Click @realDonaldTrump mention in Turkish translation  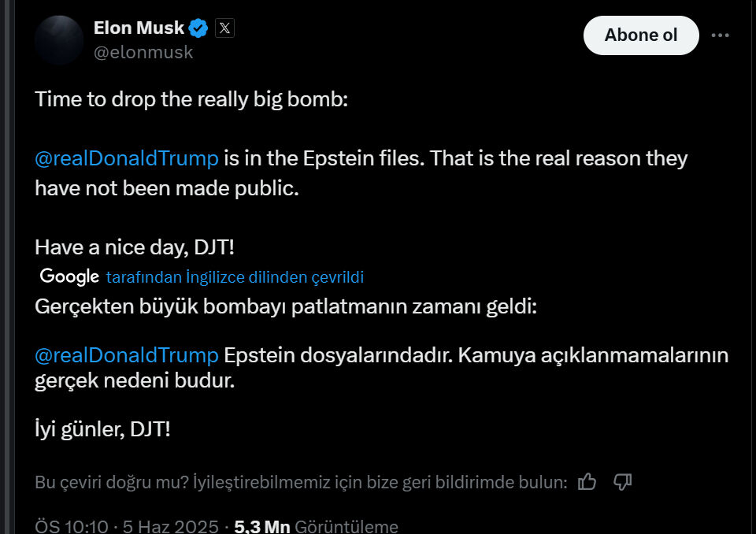click(x=127, y=354)
